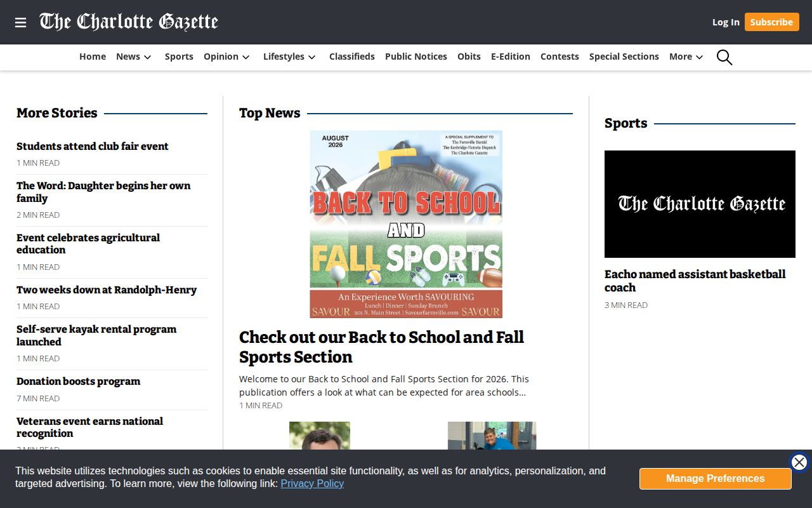Open Public Notices in navigation
Screen dimensions: 812x508
[416, 57]
